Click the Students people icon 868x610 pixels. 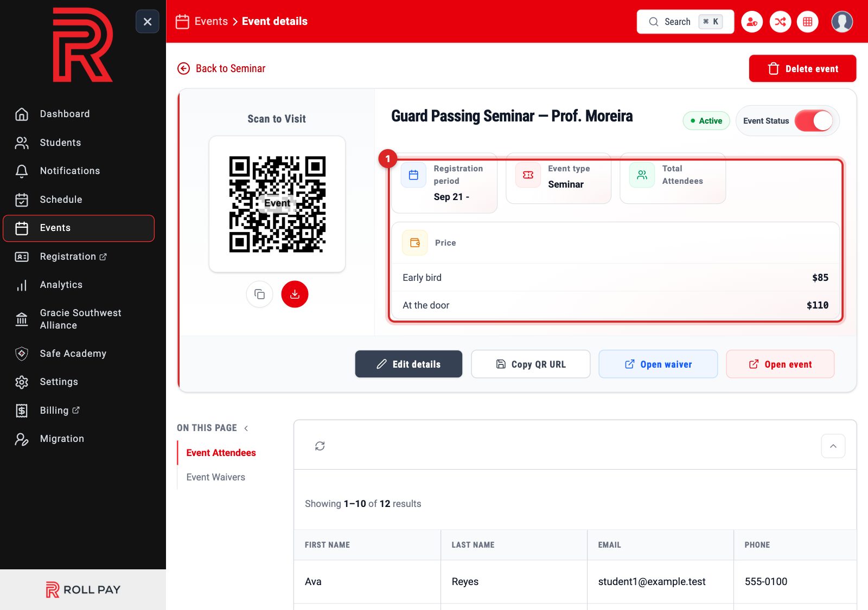(22, 143)
